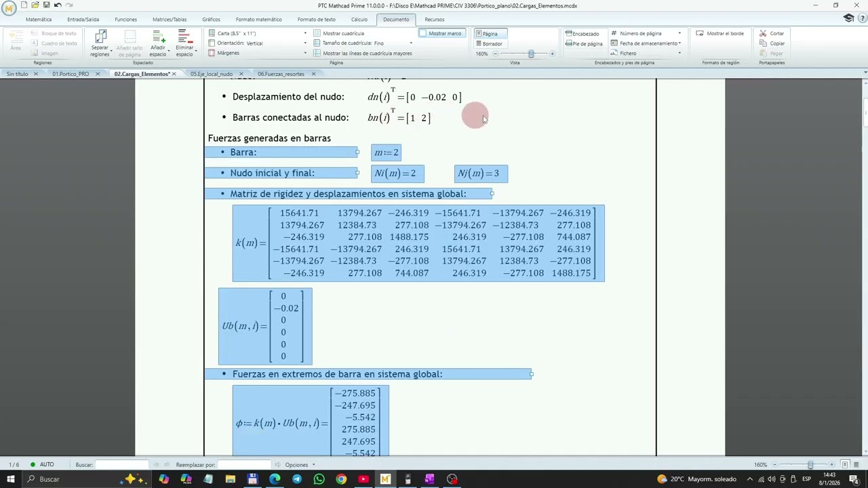Open Microsoft Edge from the taskbar
This screenshot has height=488, width=868.
(275, 479)
